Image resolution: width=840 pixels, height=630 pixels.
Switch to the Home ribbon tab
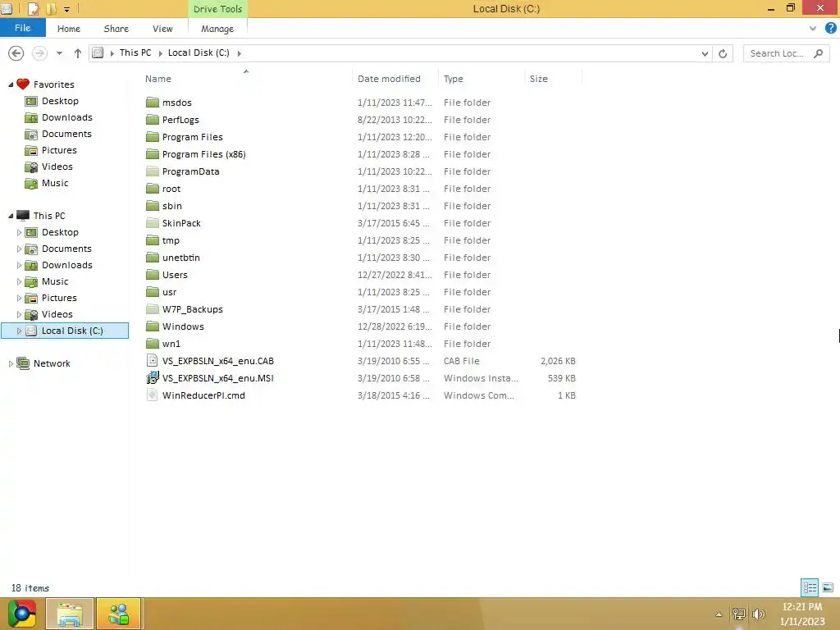[69, 29]
